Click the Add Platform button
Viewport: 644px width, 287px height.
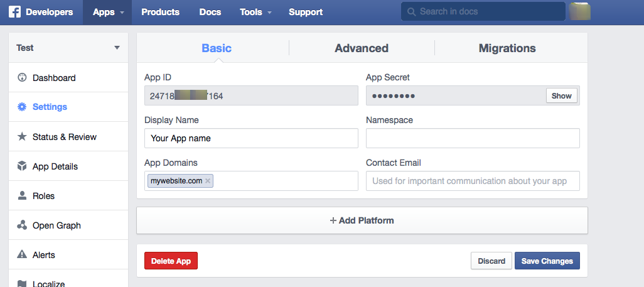(362, 220)
